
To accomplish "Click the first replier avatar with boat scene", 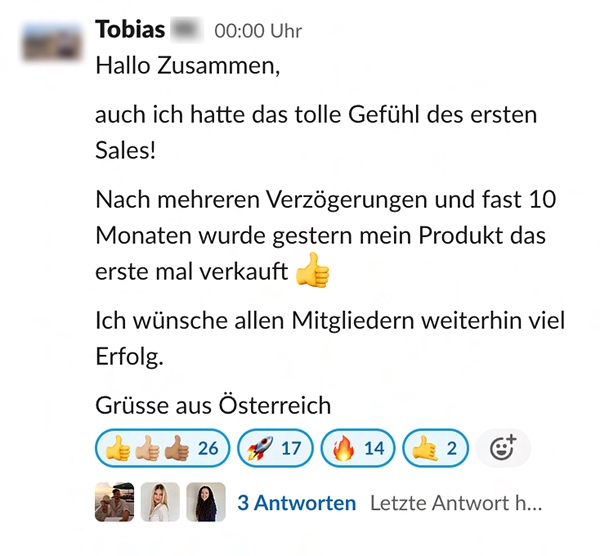I will coord(114,502).
